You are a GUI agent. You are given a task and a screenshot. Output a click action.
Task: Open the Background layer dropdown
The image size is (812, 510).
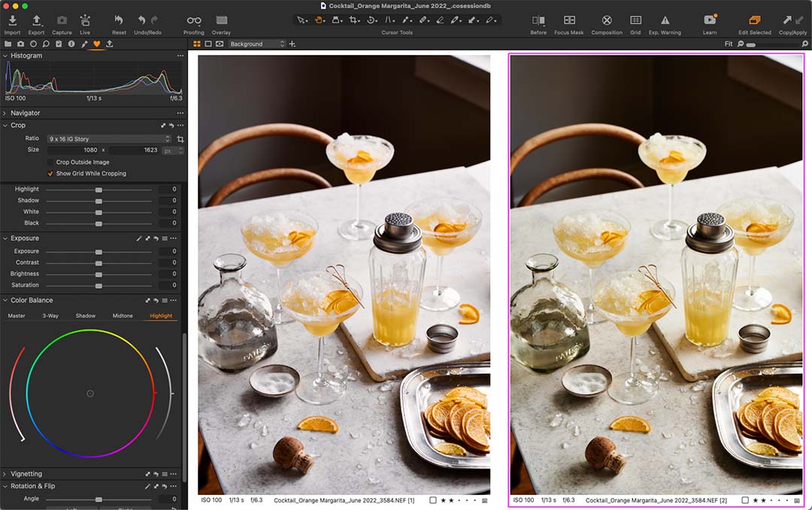(257, 44)
